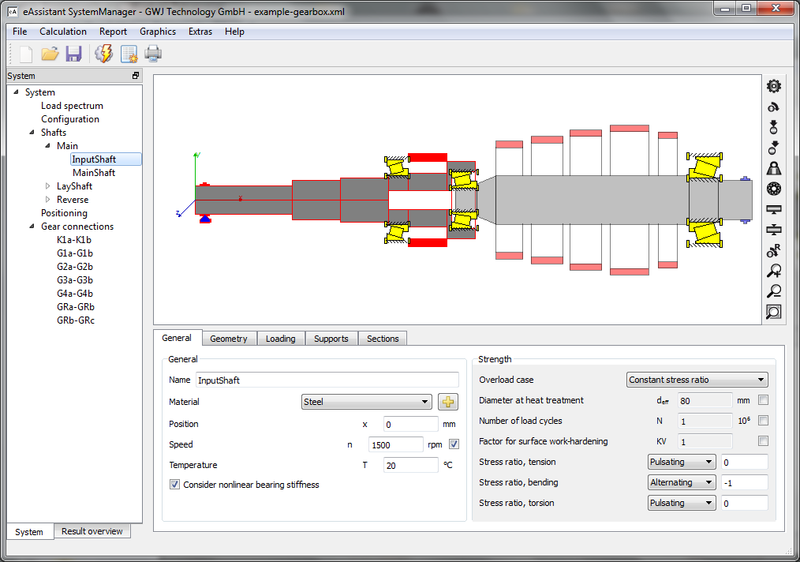Expand the LayShaft tree node
Viewport: 800px width, 562px height.
tap(48, 186)
